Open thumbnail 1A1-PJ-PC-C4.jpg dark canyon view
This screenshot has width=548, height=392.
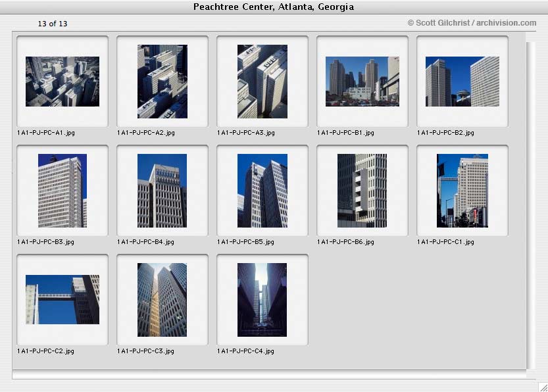coord(262,300)
